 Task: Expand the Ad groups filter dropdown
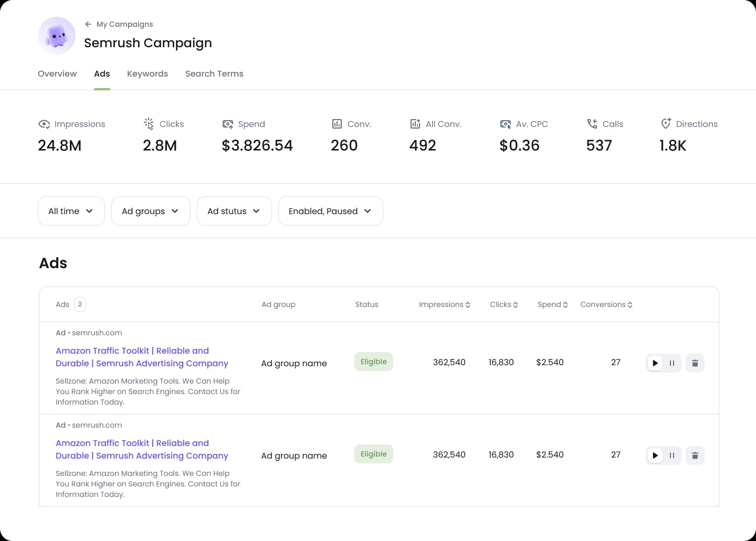coord(151,211)
